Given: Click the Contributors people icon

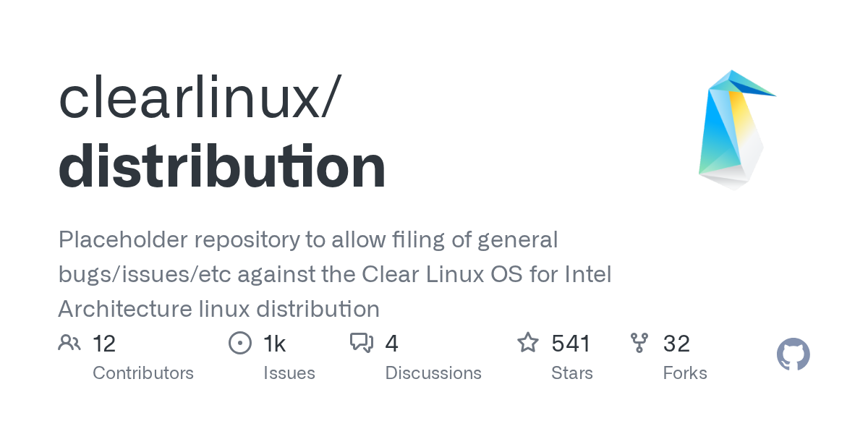Looking at the screenshot, I should tap(69, 342).
